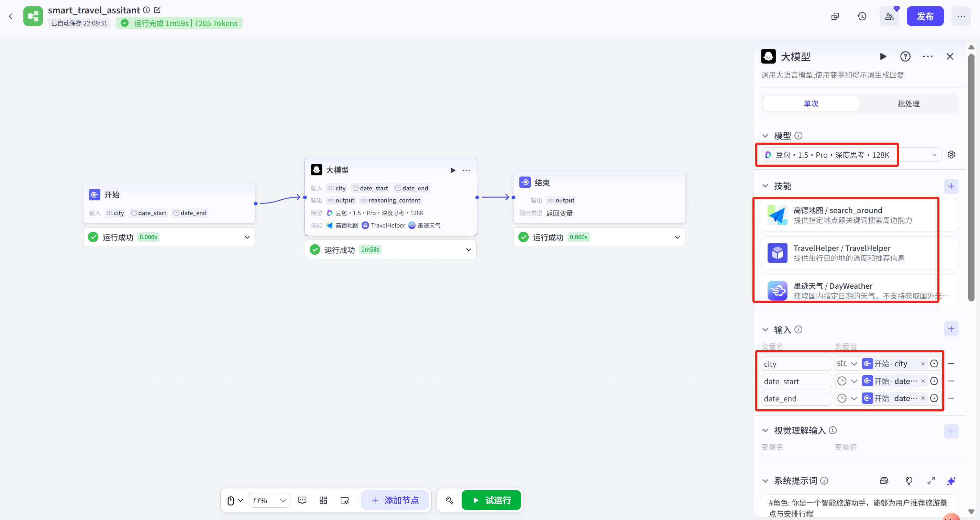
Task: Click the debug wrench icon in bottom toolbar
Action: coord(449,500)
